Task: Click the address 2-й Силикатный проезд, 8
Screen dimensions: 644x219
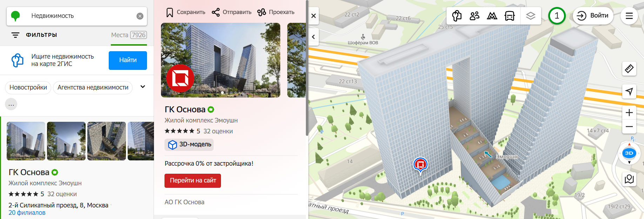Action: pyautogui.click(x=58, y=205)
